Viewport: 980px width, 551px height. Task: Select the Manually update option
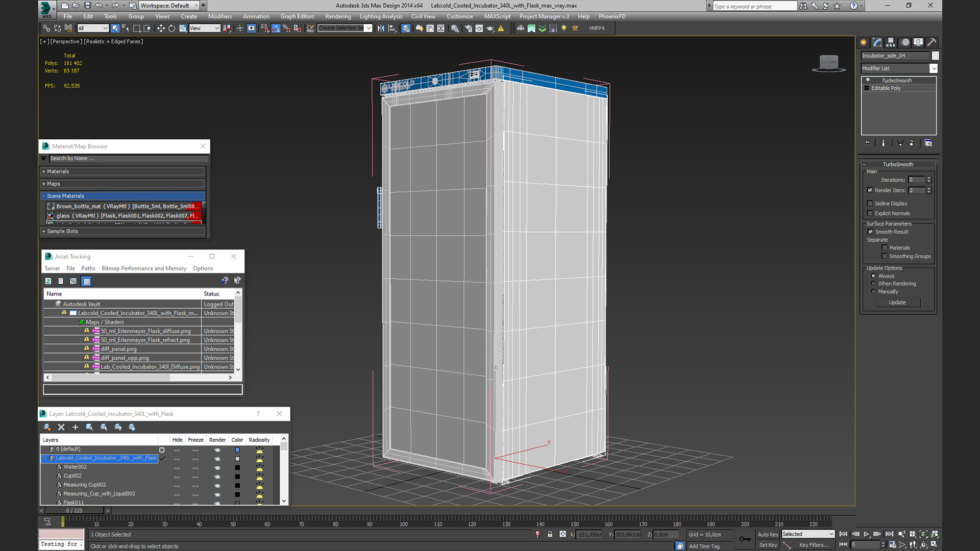point(873,292)
